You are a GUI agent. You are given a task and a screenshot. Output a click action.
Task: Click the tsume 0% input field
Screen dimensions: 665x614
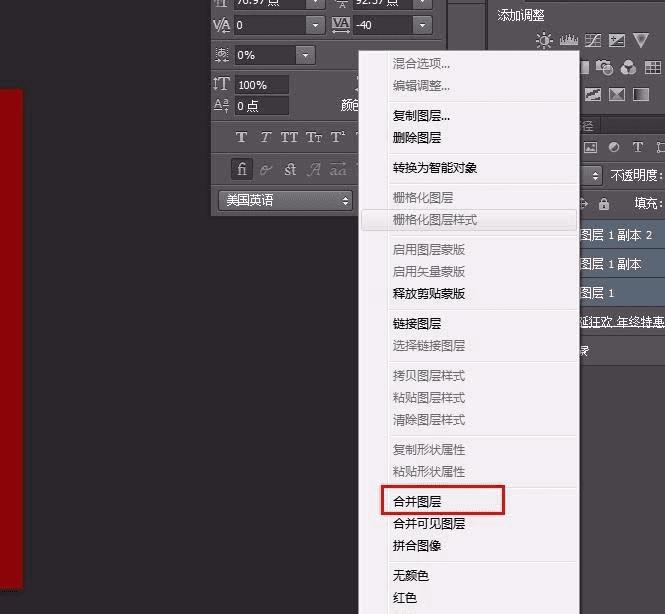265,55
